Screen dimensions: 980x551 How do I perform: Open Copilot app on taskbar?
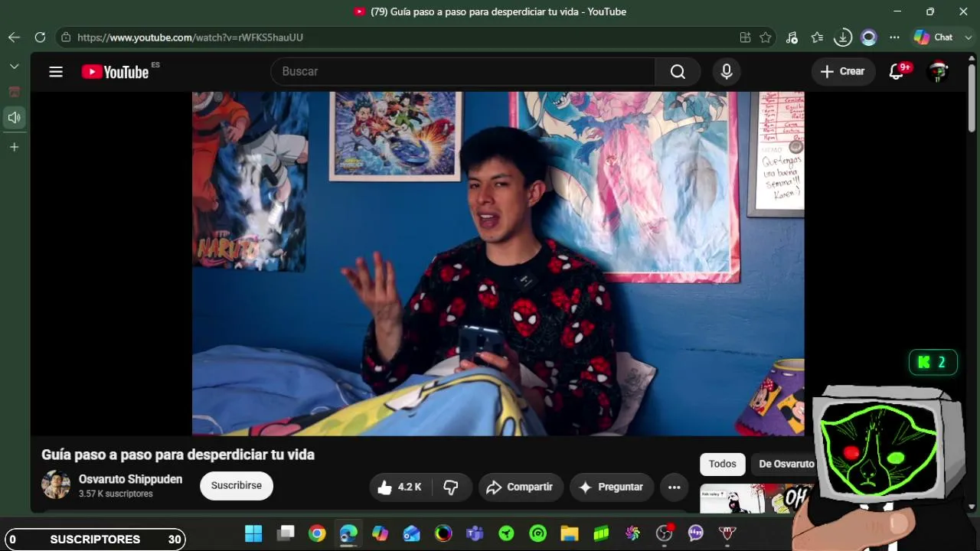pyautogui.click(x=380, y=533)
